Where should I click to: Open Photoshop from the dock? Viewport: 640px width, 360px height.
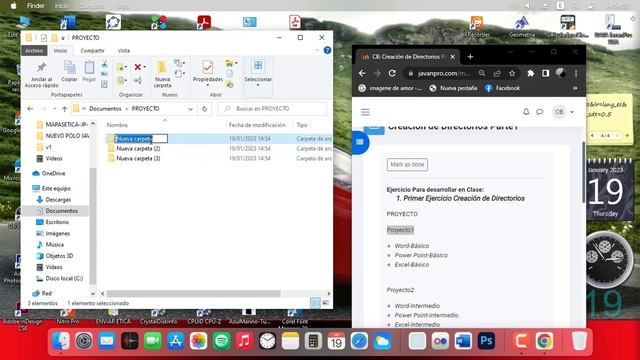point(486,341)
